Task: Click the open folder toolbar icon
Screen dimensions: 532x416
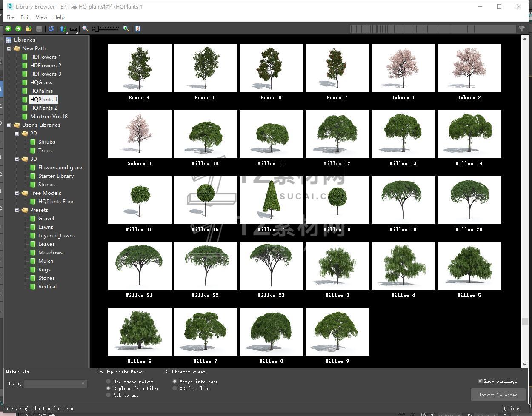Action: pyautogui.click(x=29, y=28)
